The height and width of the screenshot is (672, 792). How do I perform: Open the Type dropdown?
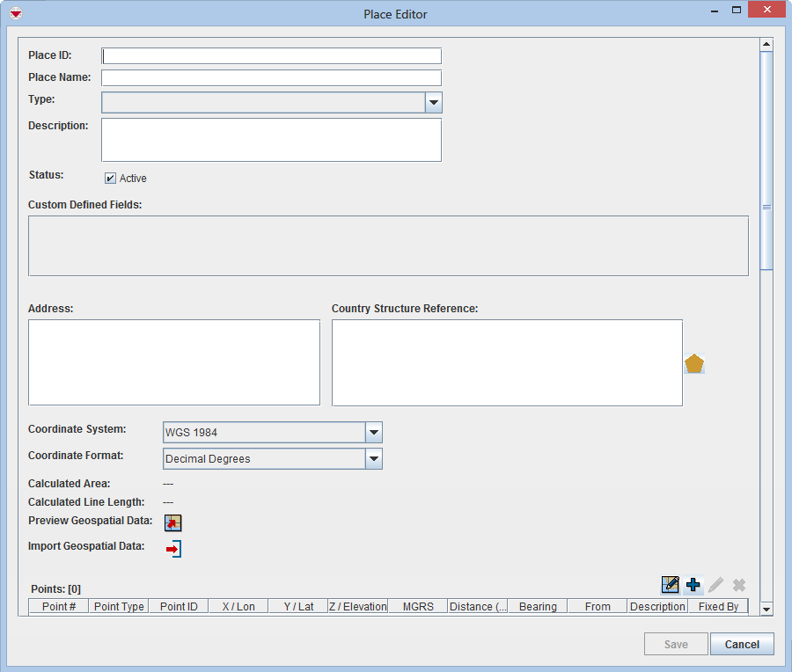click(x=433, y=103)
